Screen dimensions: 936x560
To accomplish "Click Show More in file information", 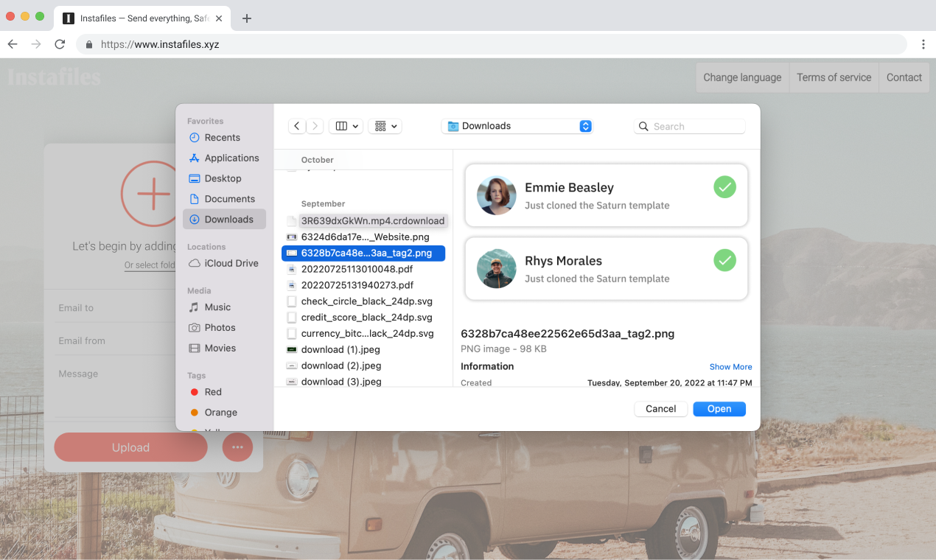I will coord(730,367).
